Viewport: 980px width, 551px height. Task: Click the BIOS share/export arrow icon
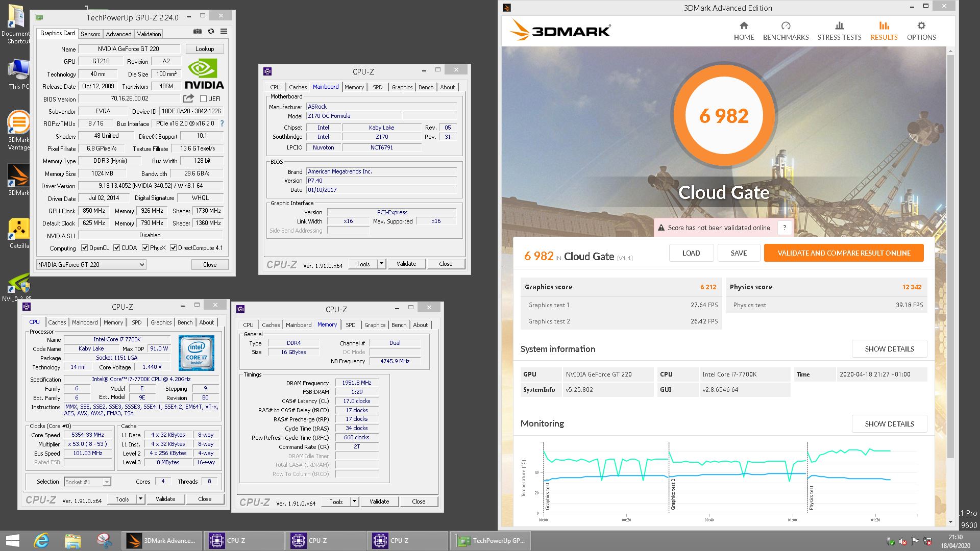[188, 98]
